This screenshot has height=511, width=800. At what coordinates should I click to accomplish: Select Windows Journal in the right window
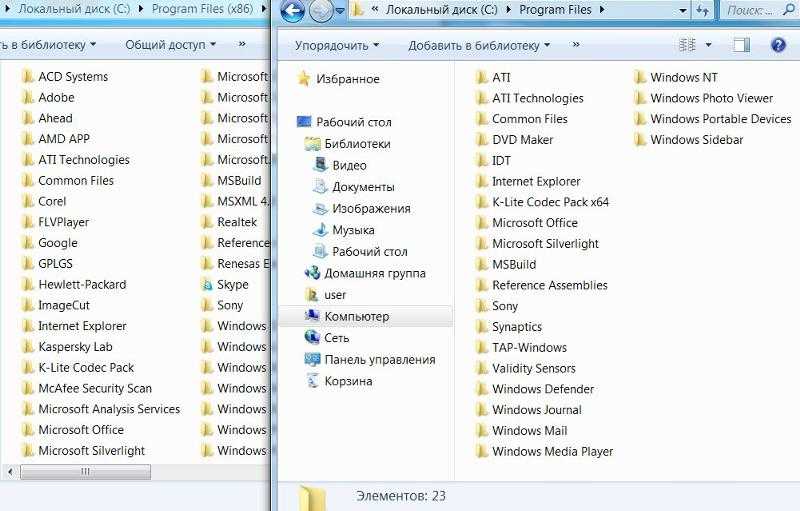point(529,410)
